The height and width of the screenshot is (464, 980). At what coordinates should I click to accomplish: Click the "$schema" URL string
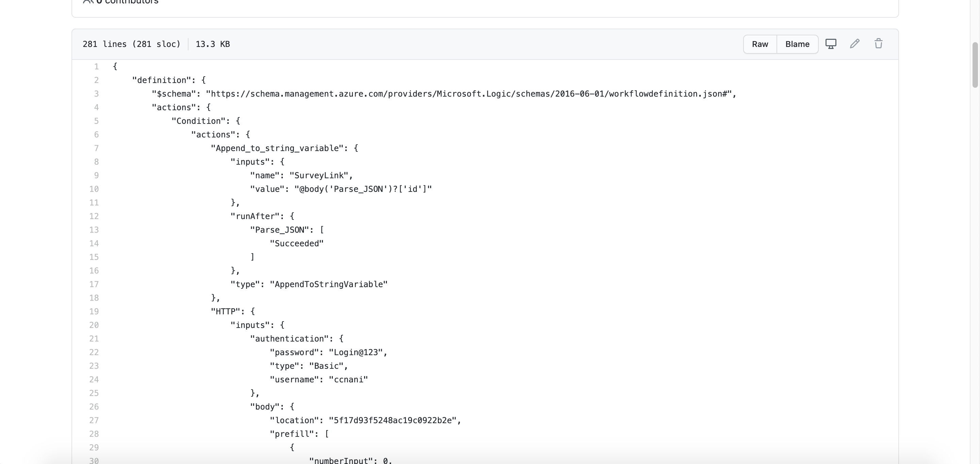point(468,94)
